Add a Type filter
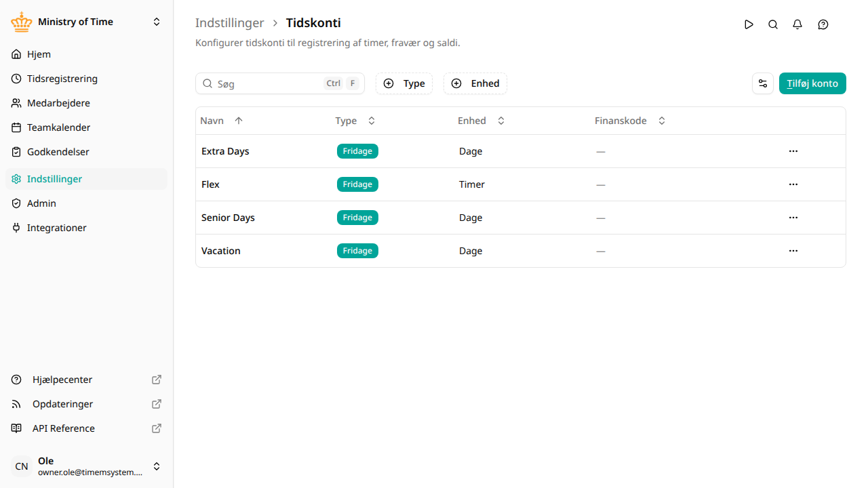Image resolution: width=868 pixels, height=488 pixels. (404, 83)
